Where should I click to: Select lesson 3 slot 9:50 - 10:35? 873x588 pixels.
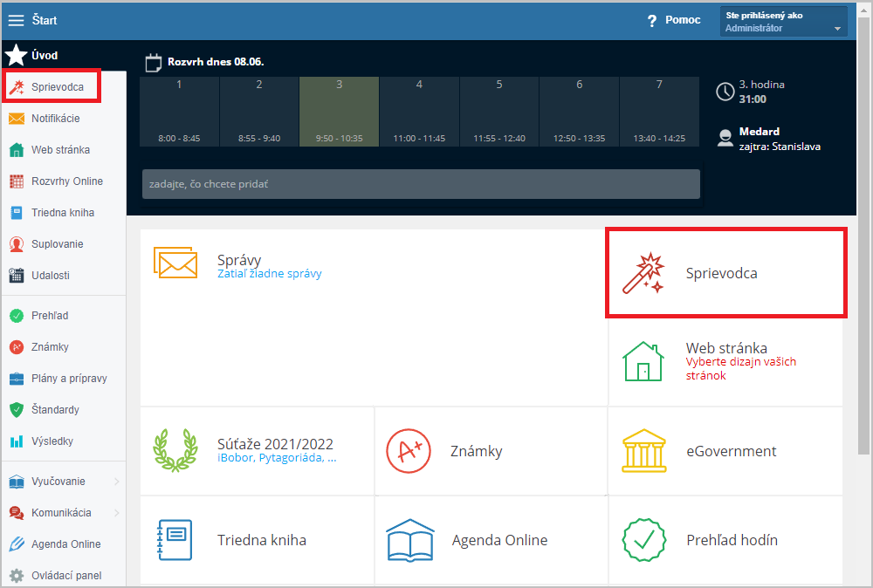339,112
